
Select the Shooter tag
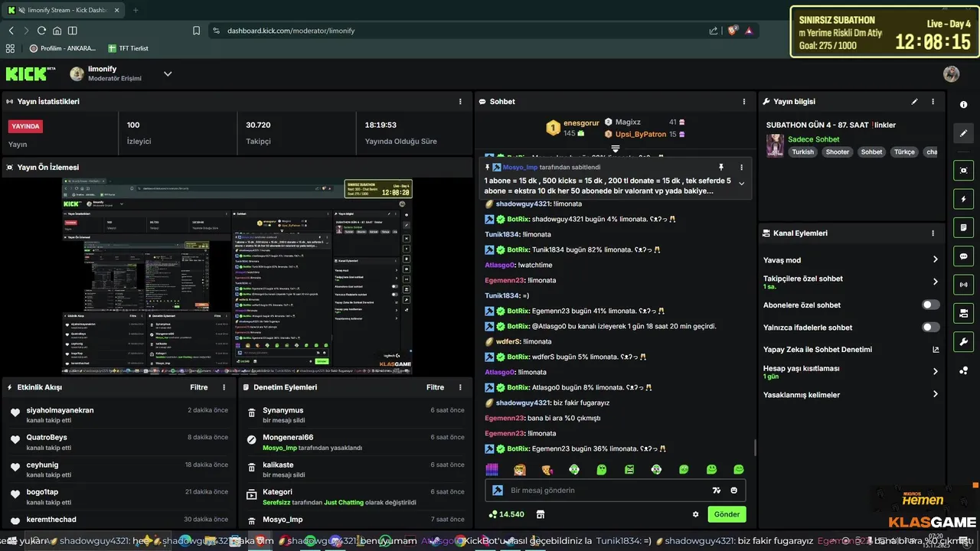click(x=838, y=152)
